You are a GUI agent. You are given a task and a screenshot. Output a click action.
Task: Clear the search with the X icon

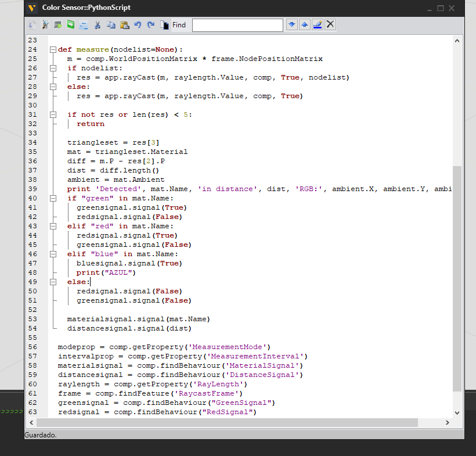(330, 24)
